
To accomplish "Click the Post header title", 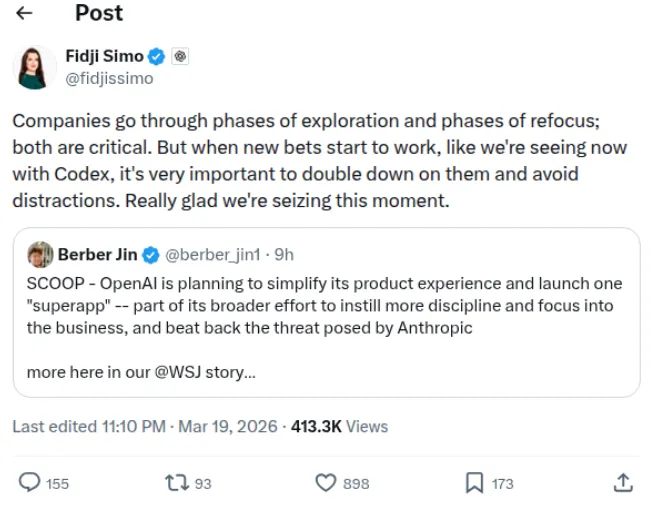I will click(x=99, y=14).
